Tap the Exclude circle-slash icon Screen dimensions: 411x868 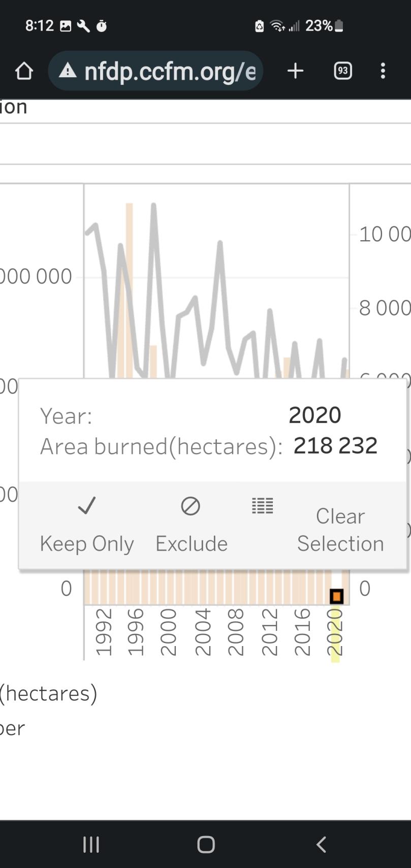tap(191, 506)
